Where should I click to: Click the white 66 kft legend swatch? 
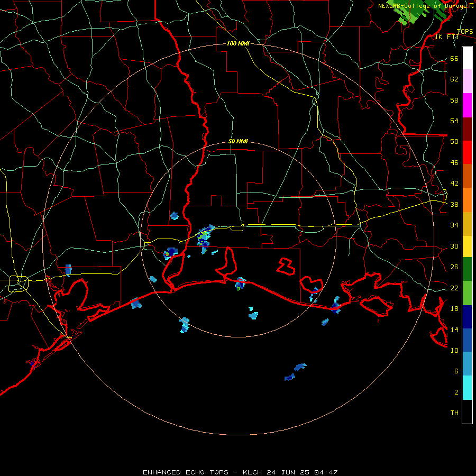point(467,58)
